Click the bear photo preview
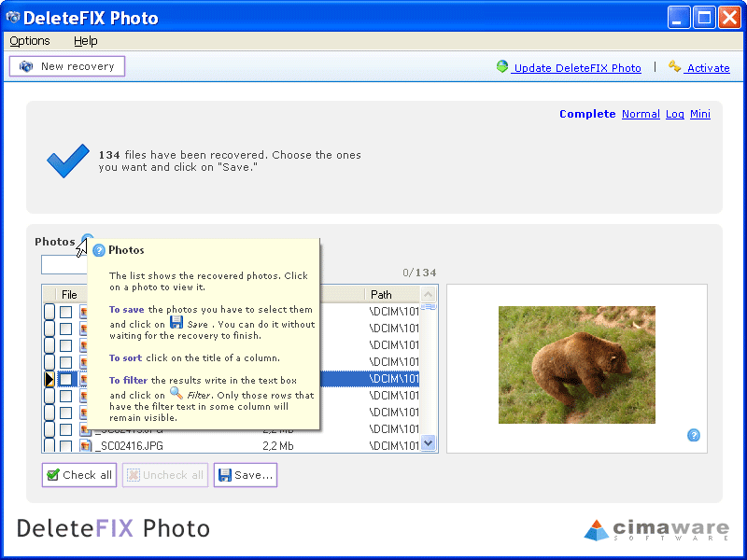The width and height of the screenshot is (747, 560). (576, 365)
